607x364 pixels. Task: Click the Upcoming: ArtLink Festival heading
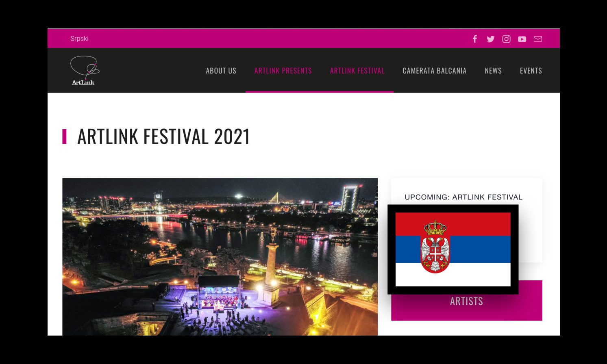[463, 197]
